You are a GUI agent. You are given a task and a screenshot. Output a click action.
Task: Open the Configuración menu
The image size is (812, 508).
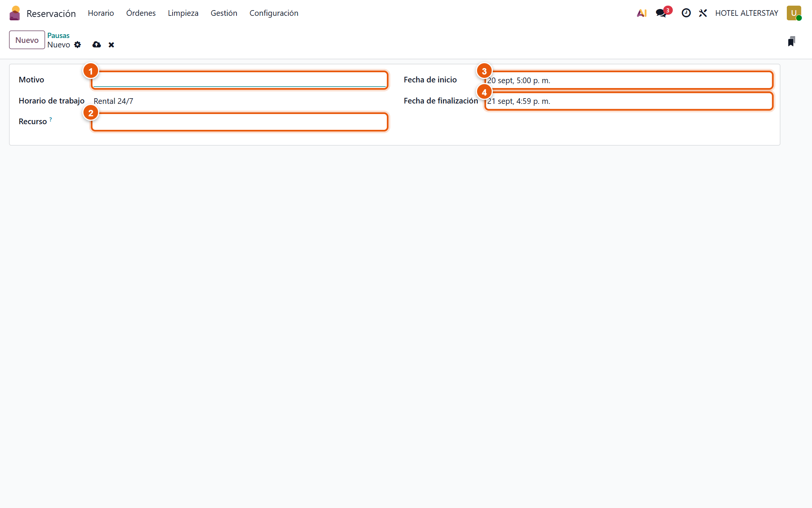point(274,13)
